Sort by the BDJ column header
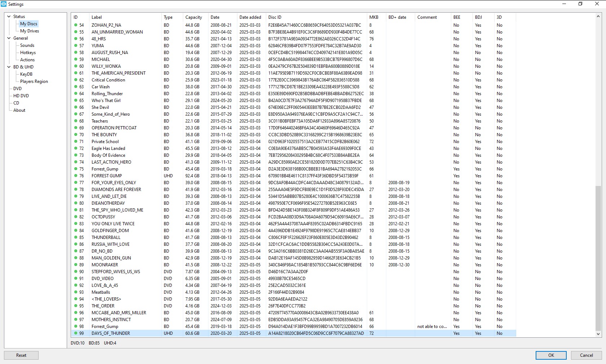The width and height of the screenshot is (606, 364). tap(483, 17)
